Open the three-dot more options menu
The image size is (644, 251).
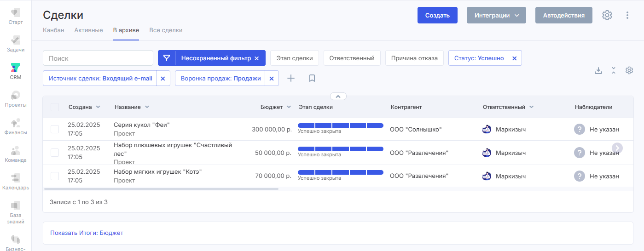[x=627, y=15]
